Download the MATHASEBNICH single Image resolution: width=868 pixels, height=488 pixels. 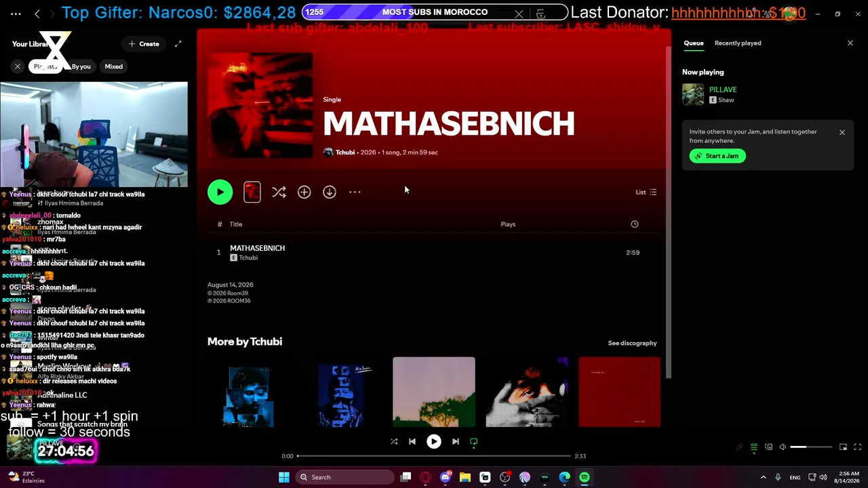pos(330,192)
